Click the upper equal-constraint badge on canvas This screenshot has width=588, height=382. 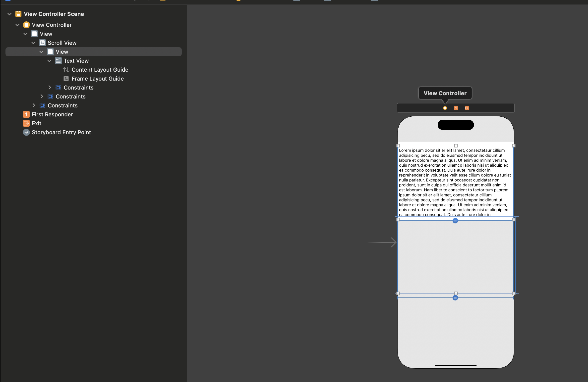pos(455,221)
